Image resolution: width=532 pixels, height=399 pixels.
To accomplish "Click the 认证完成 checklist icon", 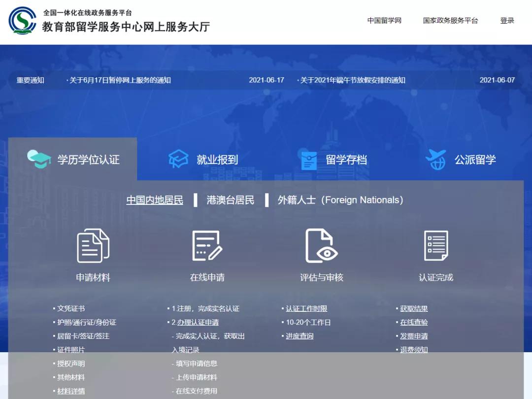I will click(436, 246).
